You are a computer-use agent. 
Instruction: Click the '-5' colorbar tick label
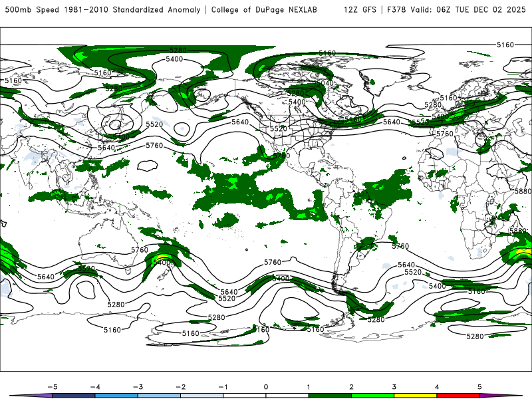click(x=53, y=387)
